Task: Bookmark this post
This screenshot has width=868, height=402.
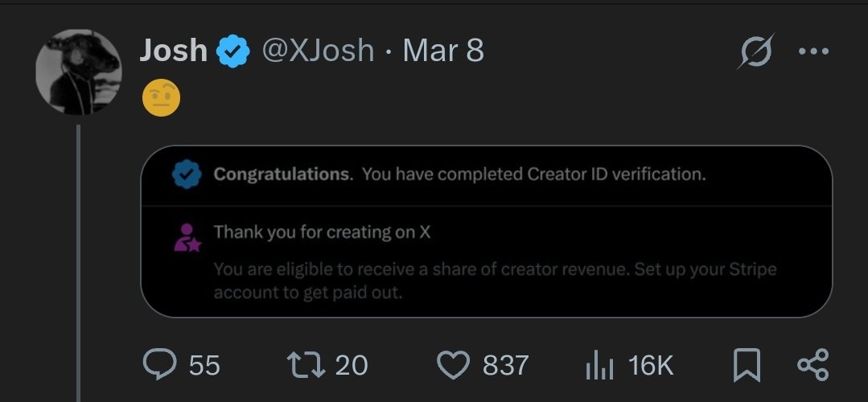Action: point(747,366)
